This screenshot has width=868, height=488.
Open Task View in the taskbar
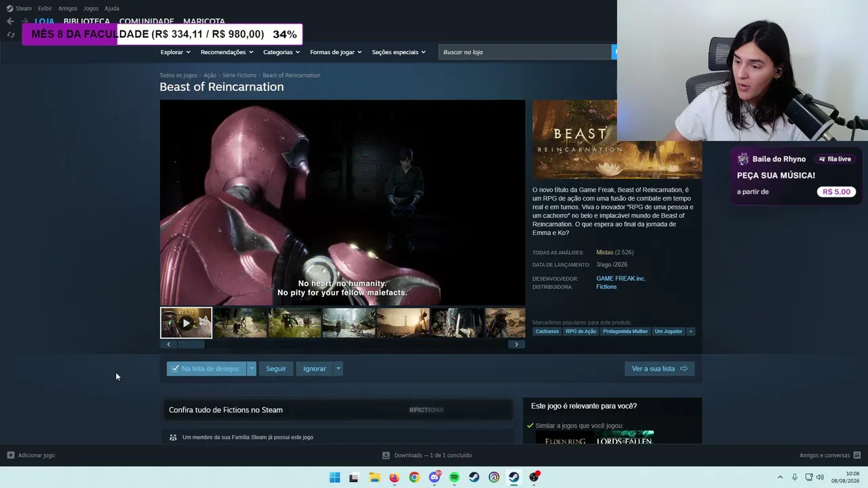pos(353,477)
